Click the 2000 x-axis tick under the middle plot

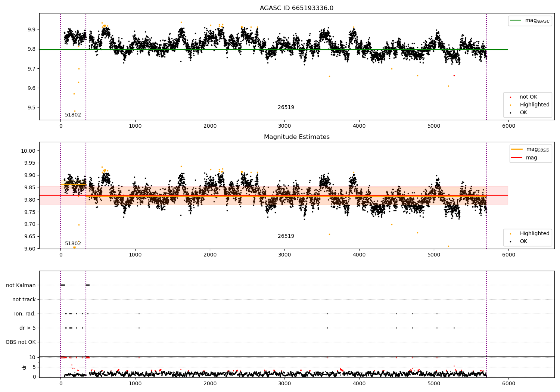coord(210,255)
